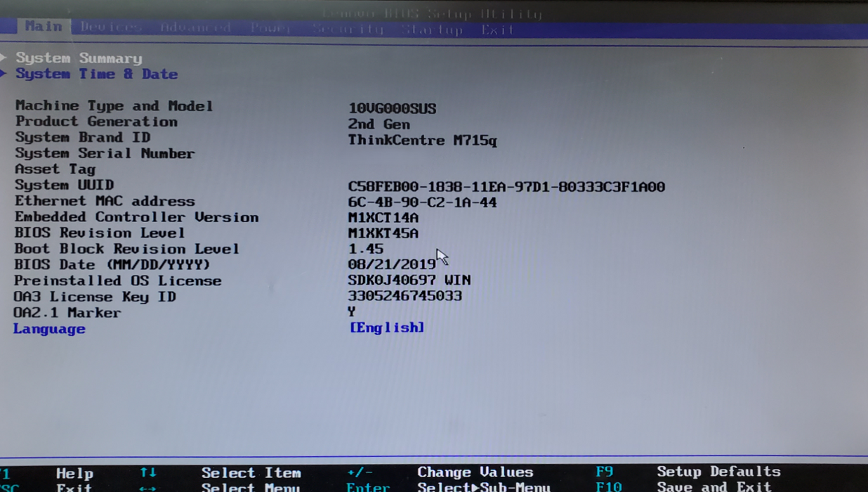868x492 pixels.
Task: Open the Advanced tab
Action: [195, 28]
